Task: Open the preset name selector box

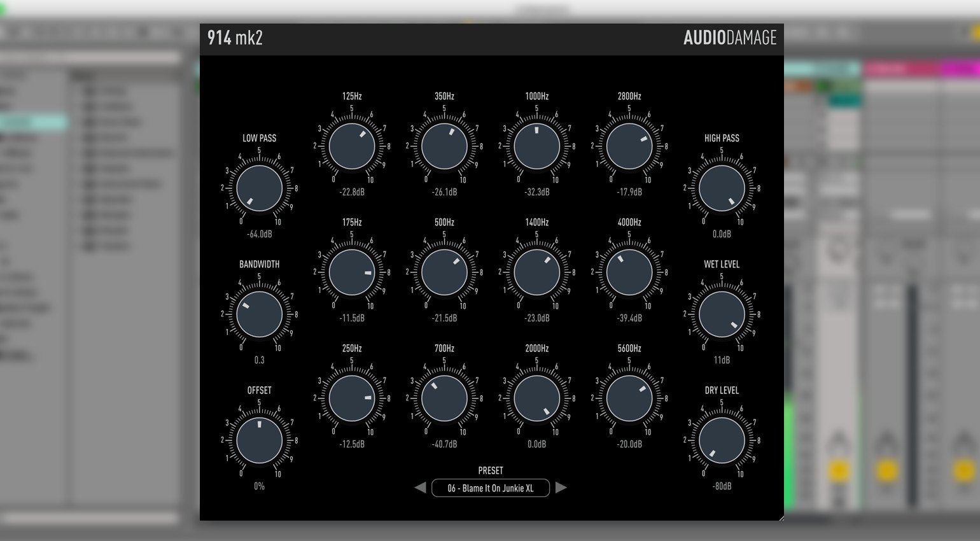Action: pyautogui.click(x=490, y=488)
